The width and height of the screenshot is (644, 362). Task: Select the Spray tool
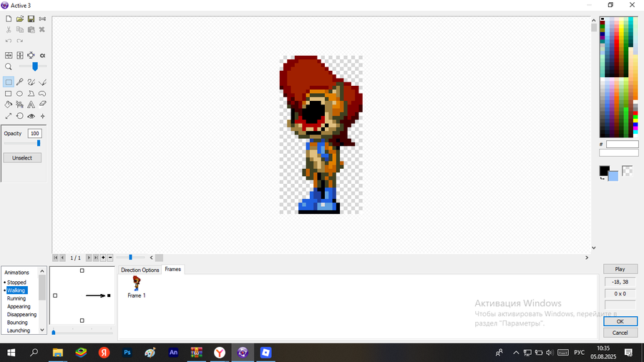point(20,104)
